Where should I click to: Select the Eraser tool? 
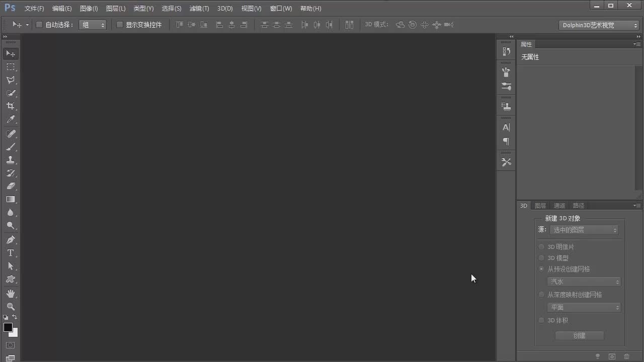(x=11, y=186)
